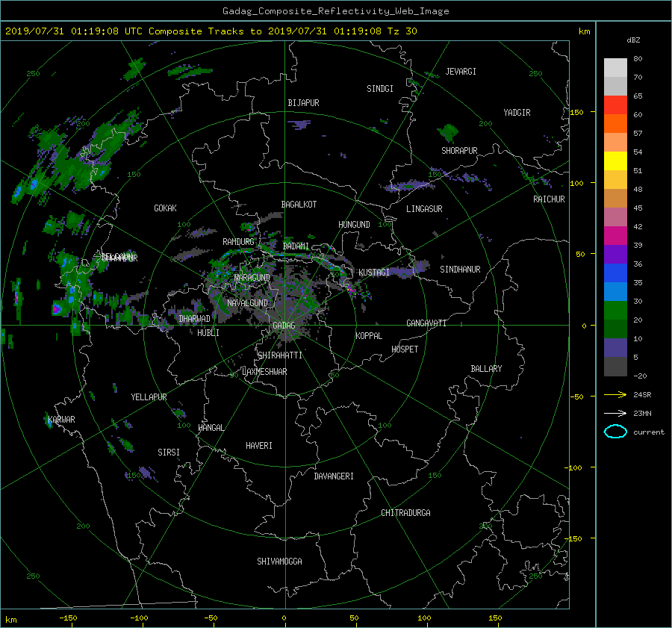Click the HUBLI place label

click(x=208, y=333)
